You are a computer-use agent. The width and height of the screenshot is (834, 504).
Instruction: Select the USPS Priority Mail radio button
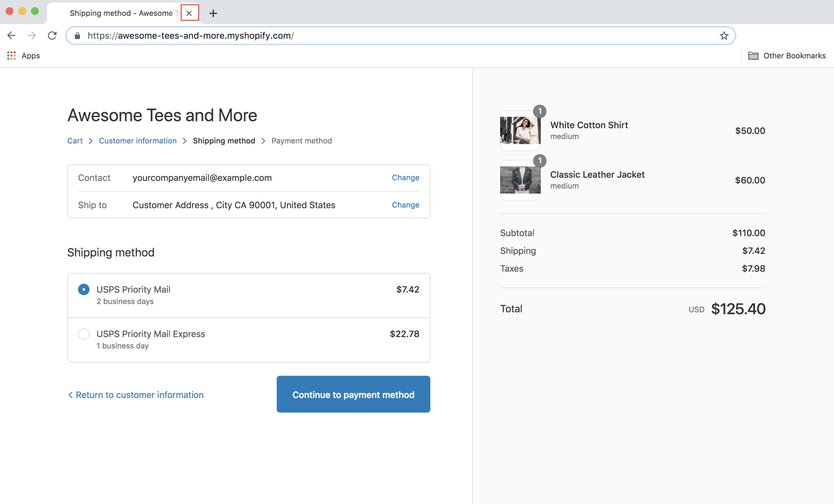[84, 290]
